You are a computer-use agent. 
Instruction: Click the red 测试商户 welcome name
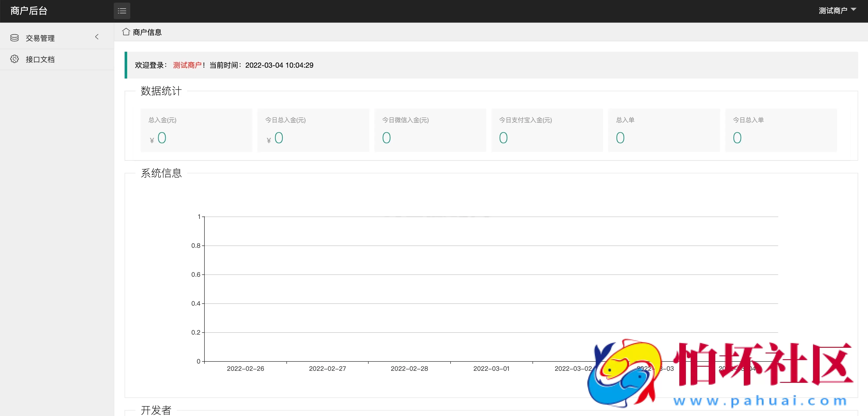187,65
